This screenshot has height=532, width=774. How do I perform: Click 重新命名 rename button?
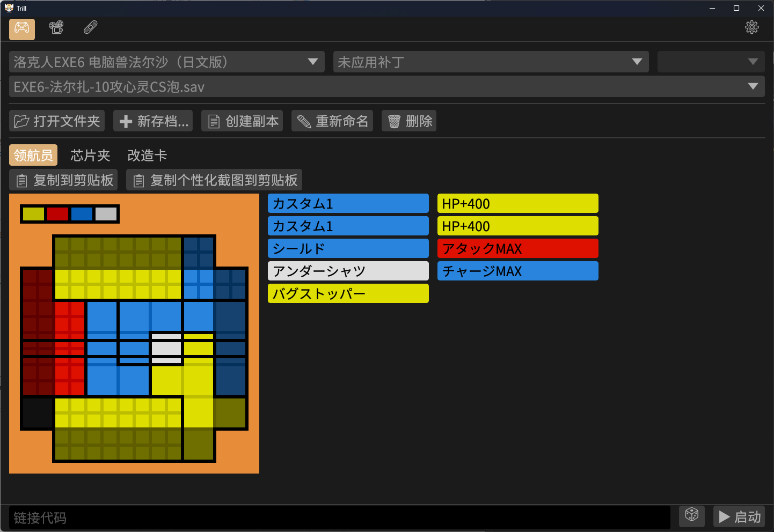point(333,121)
